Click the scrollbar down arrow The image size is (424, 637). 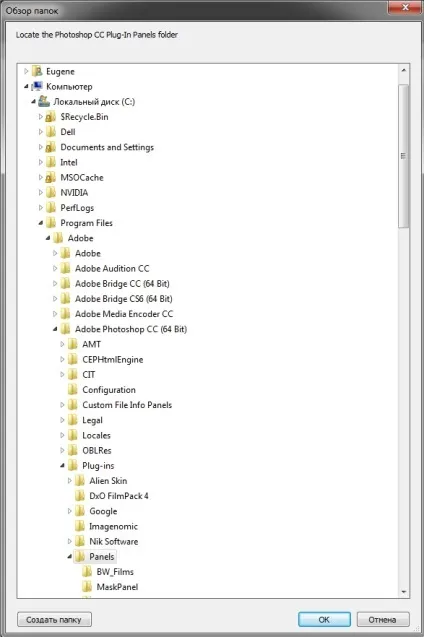click(x=404, y=592)
